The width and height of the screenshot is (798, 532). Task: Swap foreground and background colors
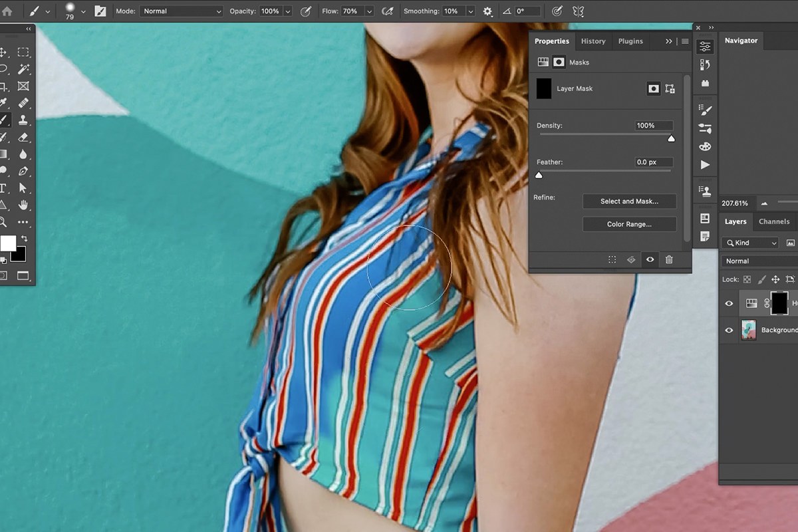[24, 238]
